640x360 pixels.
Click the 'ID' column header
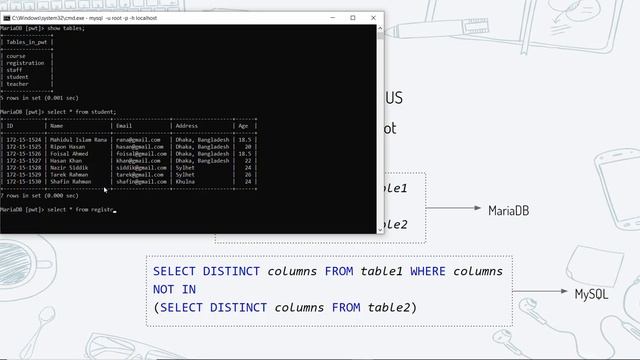pyautogui.click(x=10, y=126)
